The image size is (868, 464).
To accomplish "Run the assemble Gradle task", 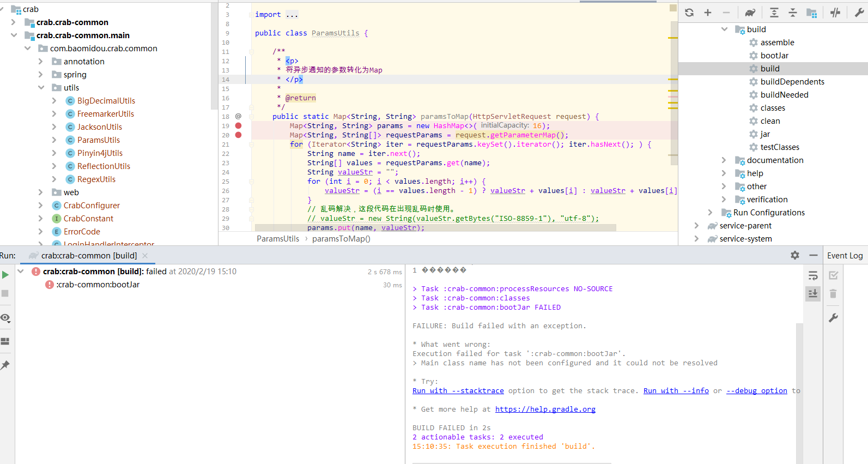I will pos(777,43).
